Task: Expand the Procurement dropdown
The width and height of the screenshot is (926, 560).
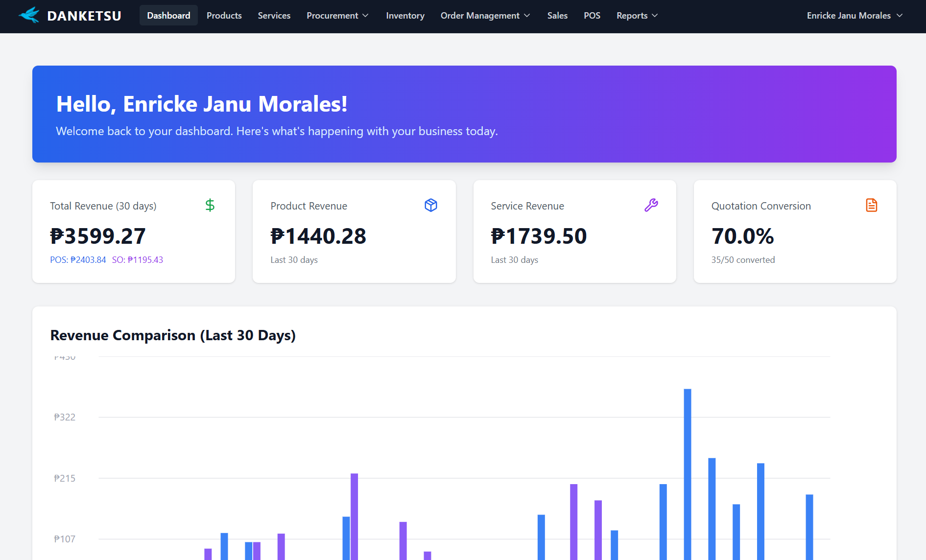Action: (x=337, y=15)
